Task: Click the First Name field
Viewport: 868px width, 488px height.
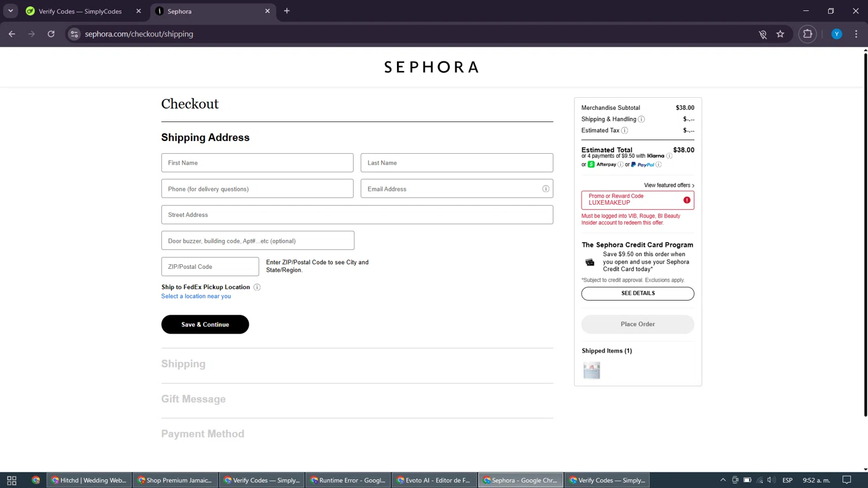Action: pyautogui.click(x=258, y=163)
